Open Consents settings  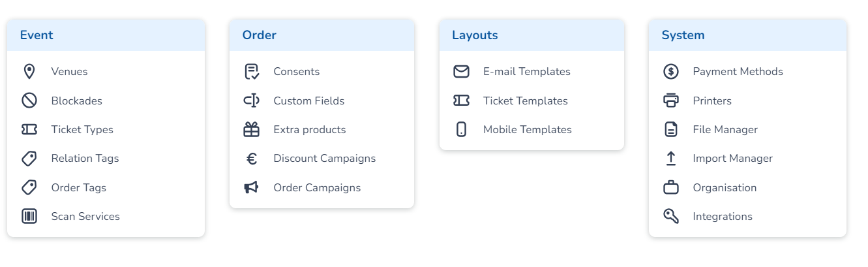click(296, 72)
